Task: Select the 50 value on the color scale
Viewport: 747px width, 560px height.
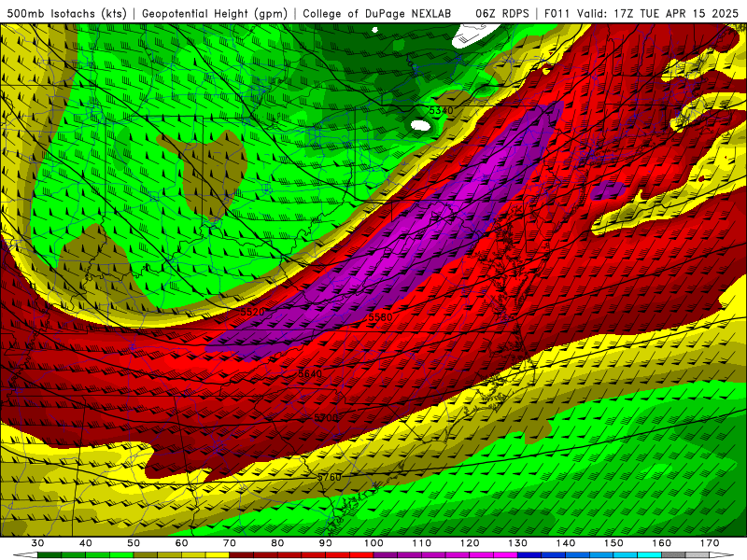Action: 134,543
